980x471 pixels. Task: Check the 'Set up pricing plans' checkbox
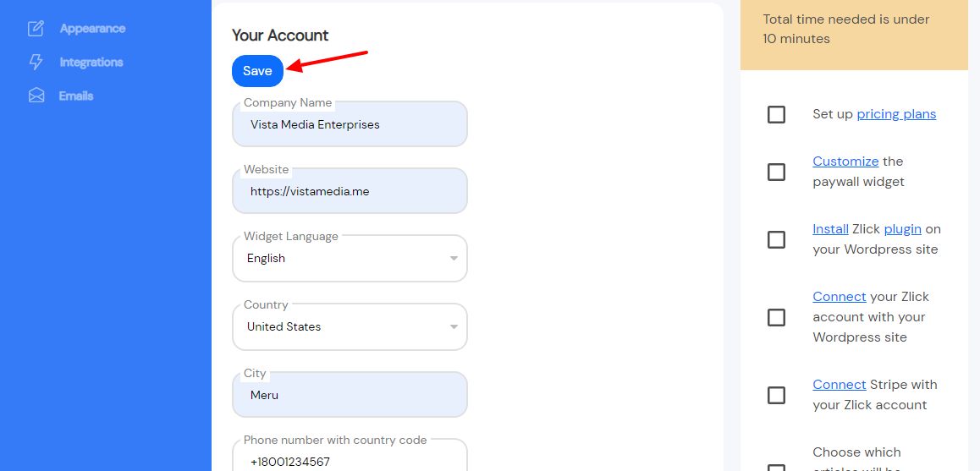[x=776, y=114]
